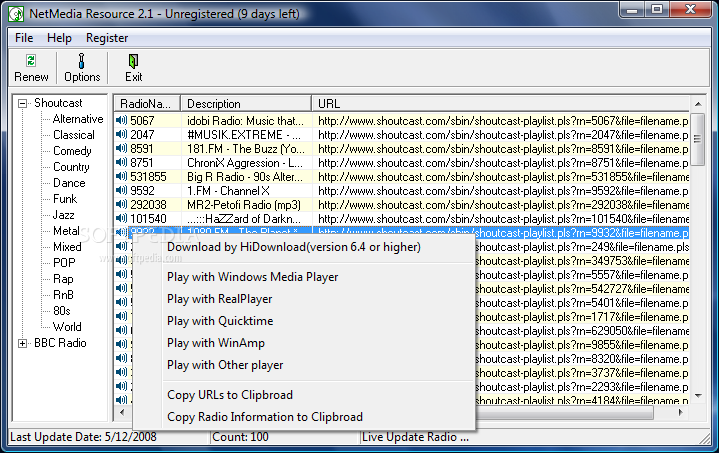Click speaker icon of radio 5067
This screenshot has width=719, height=453.
coord(122,121)
